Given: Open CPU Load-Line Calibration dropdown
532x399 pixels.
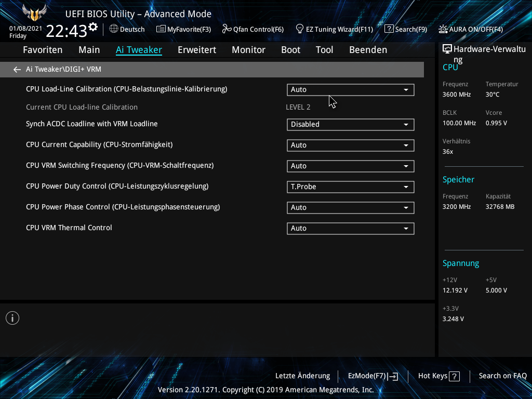Looking at the screenshot, I should coord(351,89).
